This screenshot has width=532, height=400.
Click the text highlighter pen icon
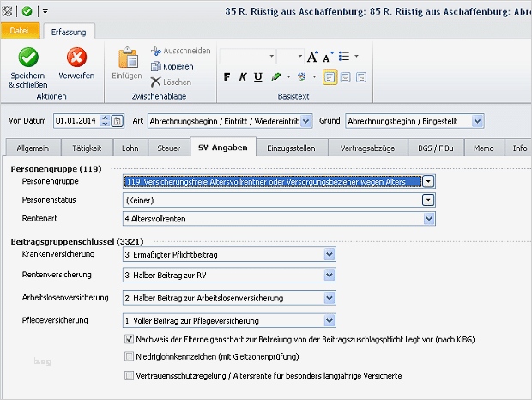tap(275, 77)
